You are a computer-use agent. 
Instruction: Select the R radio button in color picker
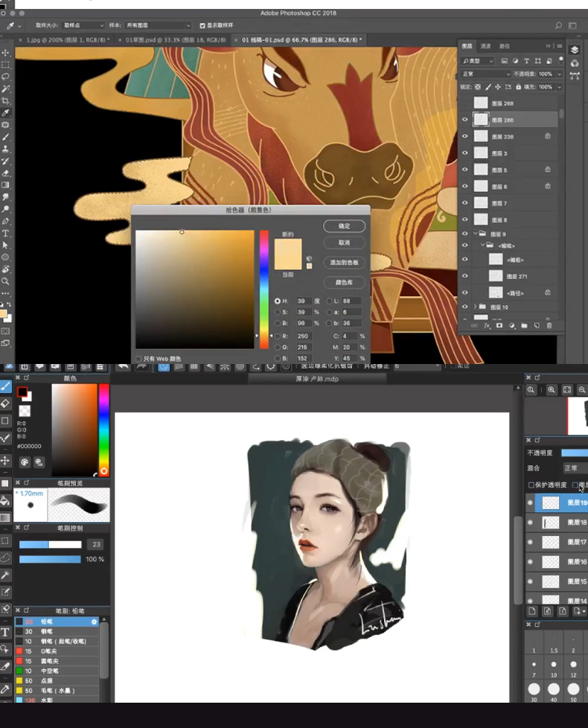coord(278,336)
